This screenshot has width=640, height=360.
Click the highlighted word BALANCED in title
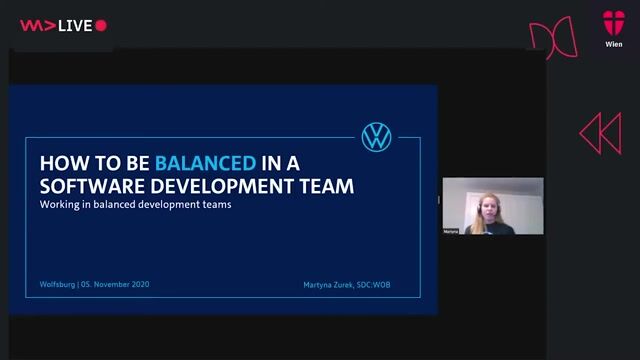pos(205,163)
